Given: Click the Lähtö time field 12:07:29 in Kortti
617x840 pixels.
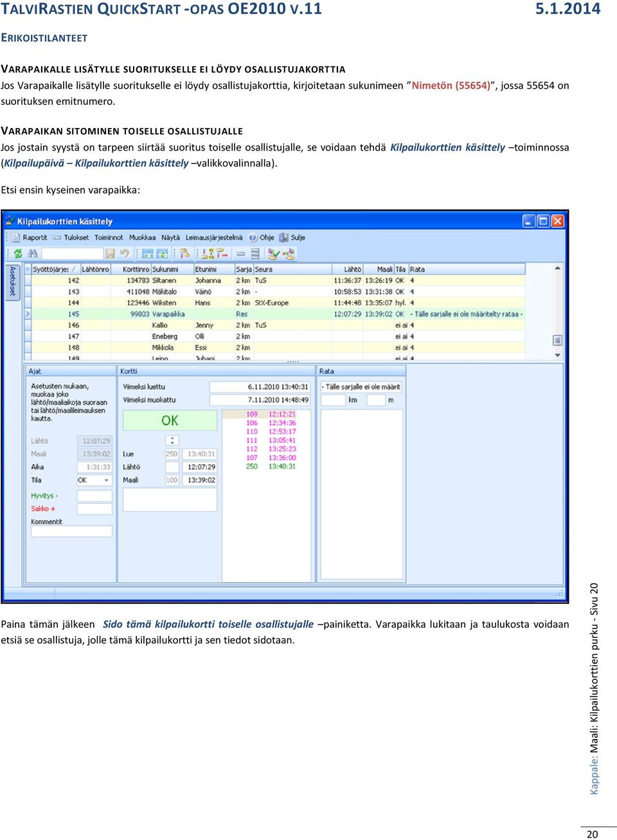Looking at the screenshot, I should tap(200, 467).
